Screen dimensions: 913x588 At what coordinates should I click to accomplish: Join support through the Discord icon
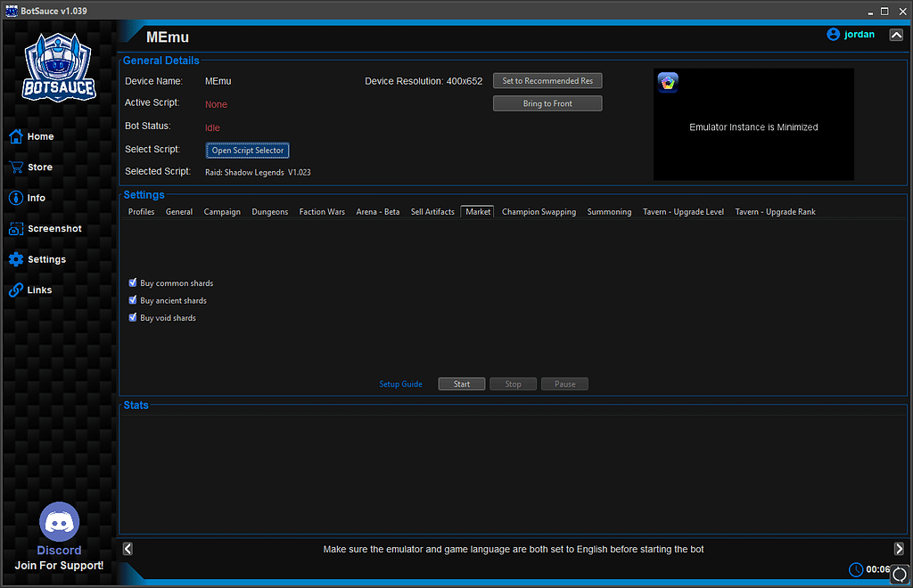(59, 521)
